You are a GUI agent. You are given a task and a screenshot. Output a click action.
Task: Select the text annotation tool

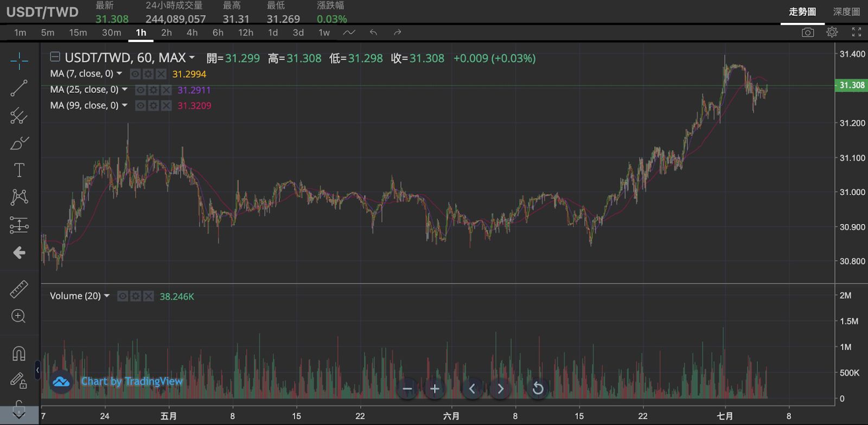click(x=19, y=170)
